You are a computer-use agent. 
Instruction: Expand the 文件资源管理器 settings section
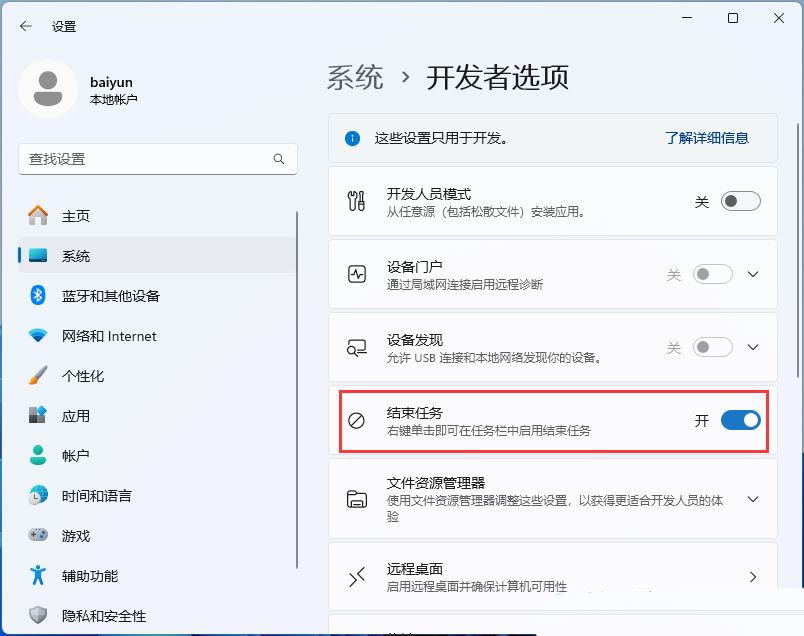[x=753, y=499]
